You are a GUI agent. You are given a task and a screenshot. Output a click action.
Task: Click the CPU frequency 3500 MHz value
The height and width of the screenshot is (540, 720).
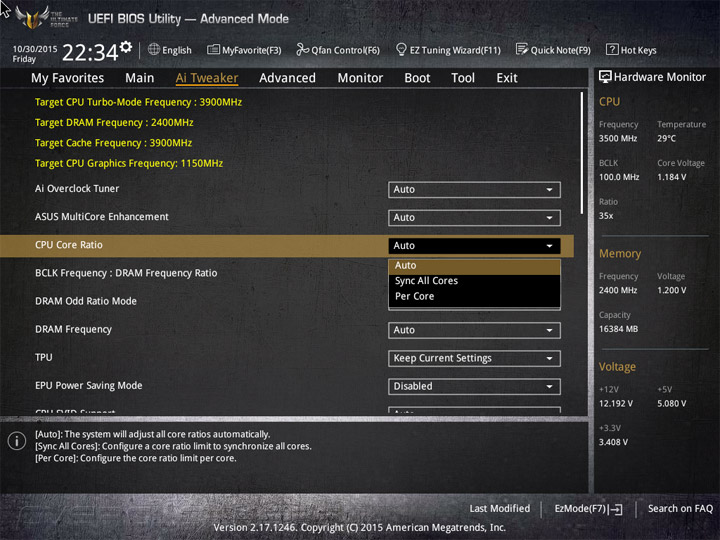(618, 138)
